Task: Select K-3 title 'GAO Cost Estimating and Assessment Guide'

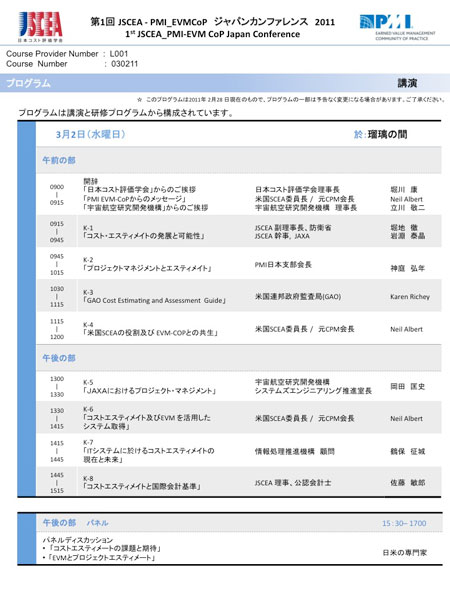Action: (x=154, y=300)
